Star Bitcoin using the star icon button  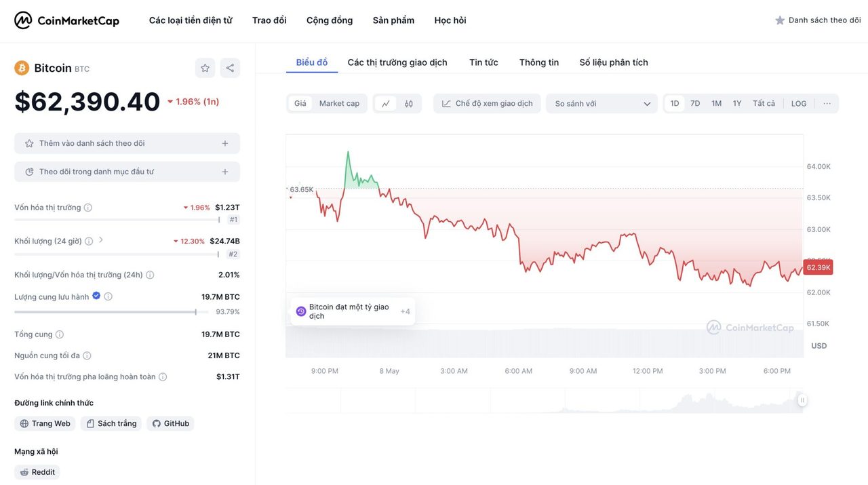tap(205, 68)
